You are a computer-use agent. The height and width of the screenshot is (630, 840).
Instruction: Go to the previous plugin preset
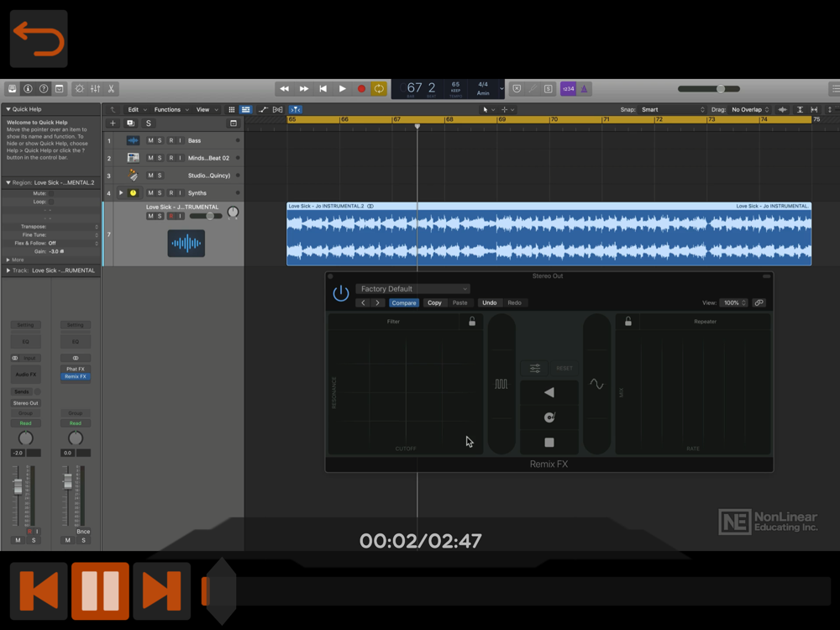coord(363,302)
